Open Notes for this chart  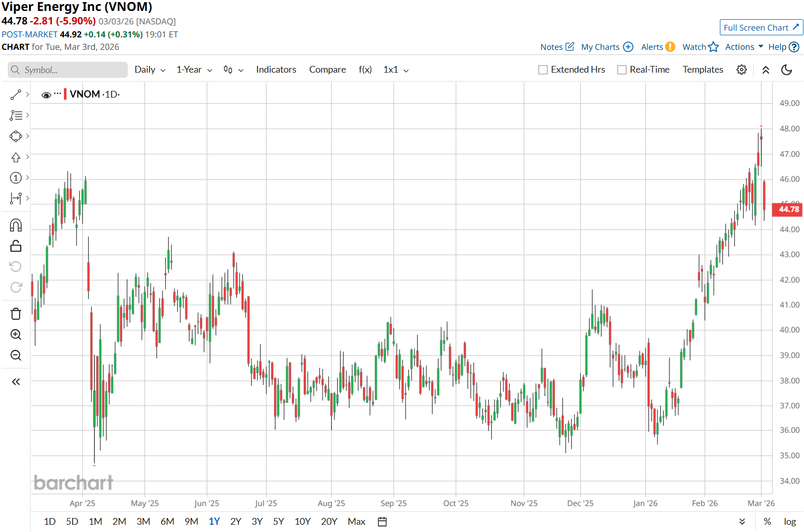[x=557, y=47]
